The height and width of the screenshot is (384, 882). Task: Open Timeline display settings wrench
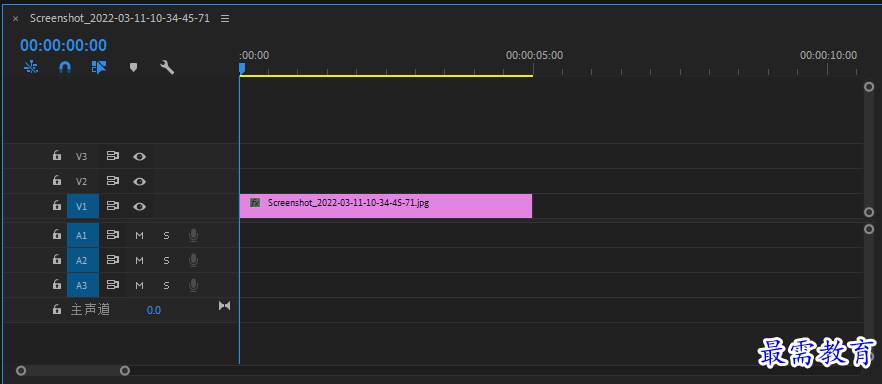pyautogui.click(x=167, y=67)
